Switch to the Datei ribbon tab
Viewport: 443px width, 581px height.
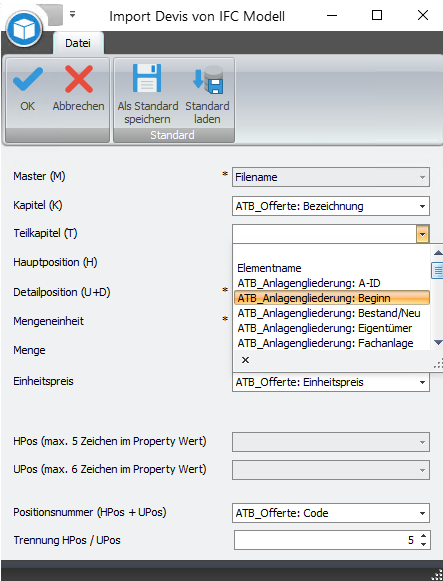click(x=78, y=43)
